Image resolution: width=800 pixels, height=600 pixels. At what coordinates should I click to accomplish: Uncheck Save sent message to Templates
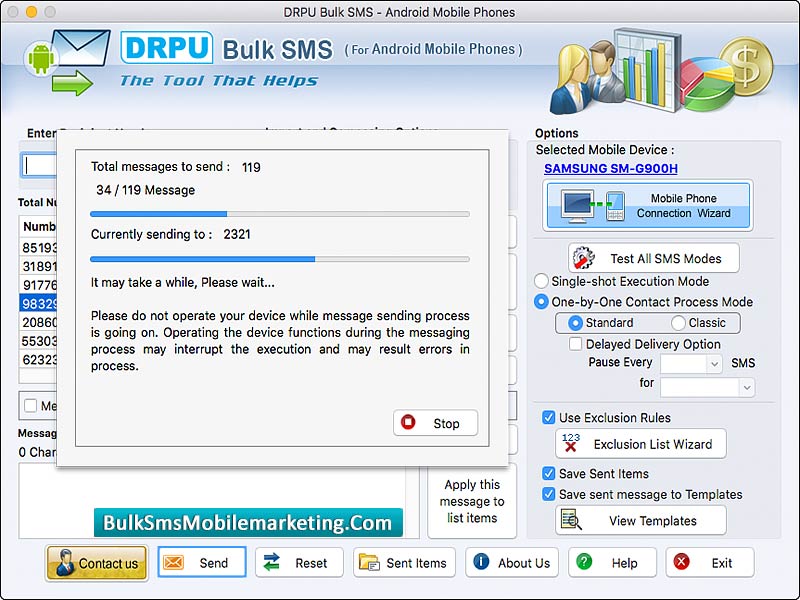point(548,496)
